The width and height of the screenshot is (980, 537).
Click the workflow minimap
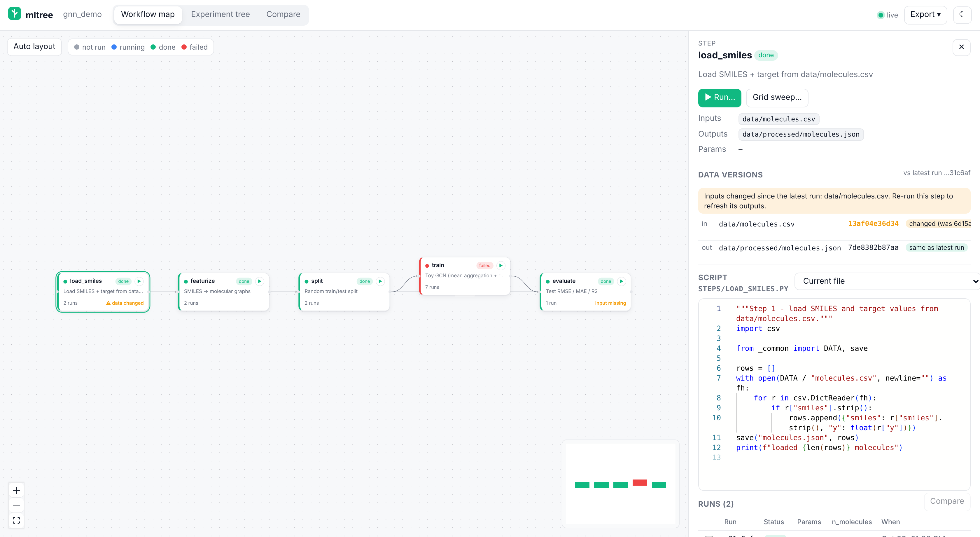point(620,484)
